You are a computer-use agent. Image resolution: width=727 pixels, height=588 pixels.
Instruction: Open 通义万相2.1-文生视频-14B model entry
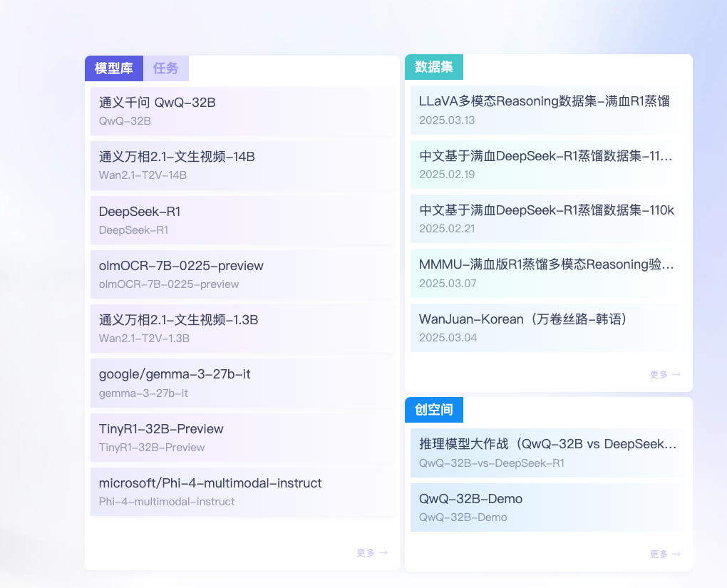[x=242, y=165]
